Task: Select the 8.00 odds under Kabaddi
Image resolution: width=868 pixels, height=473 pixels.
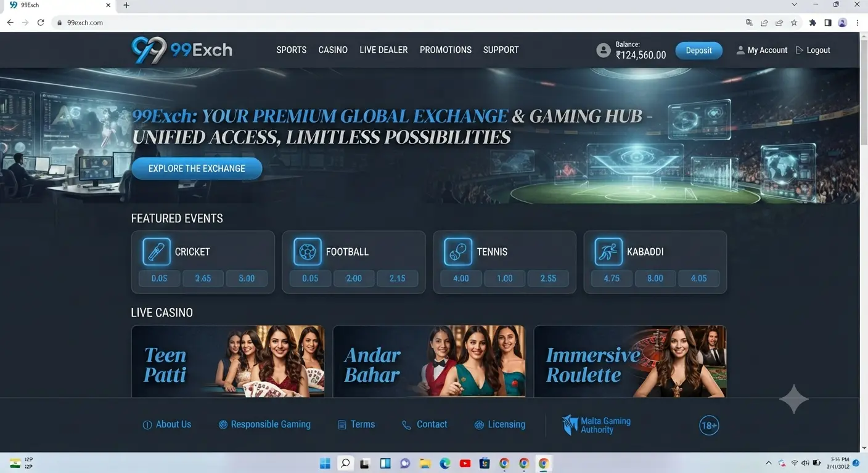Action: point(655,278)
